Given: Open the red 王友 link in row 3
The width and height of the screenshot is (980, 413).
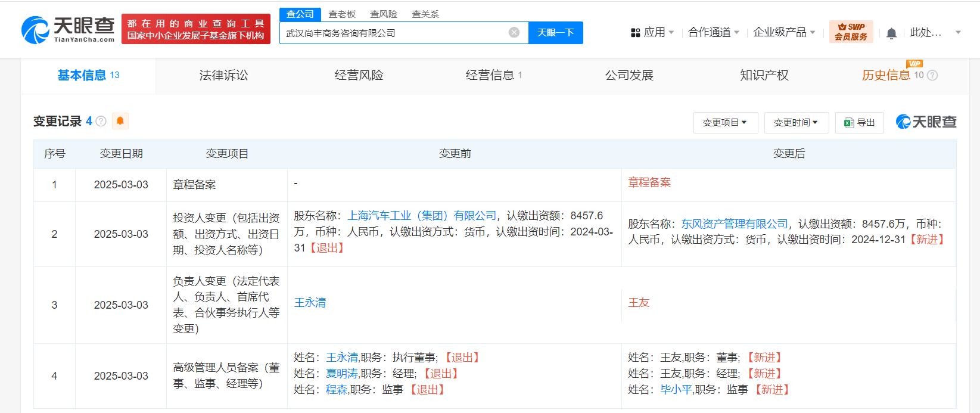Looking at the screenshot, I should pos(639,303).
